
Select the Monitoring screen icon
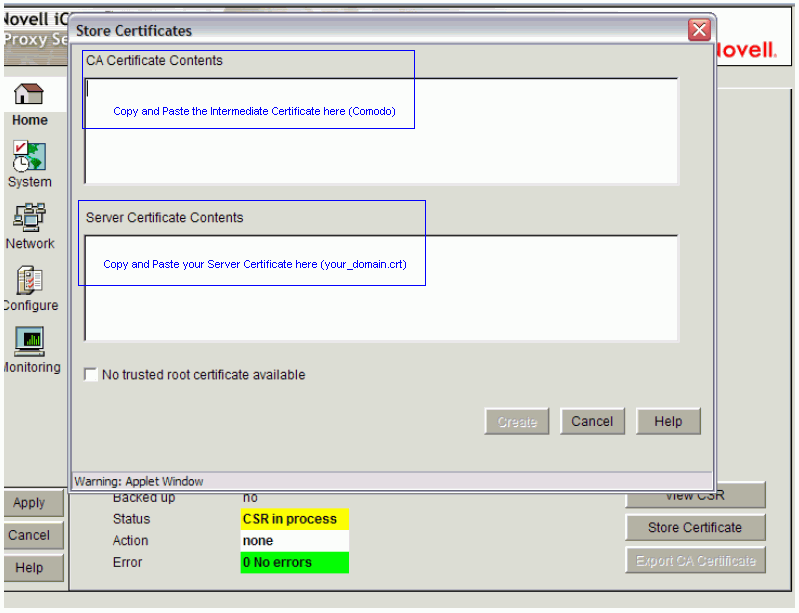click(29, 341)
